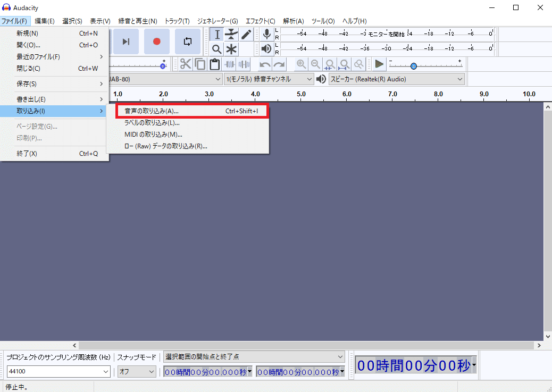Open the ジェネレーター(G) menu

218,21
